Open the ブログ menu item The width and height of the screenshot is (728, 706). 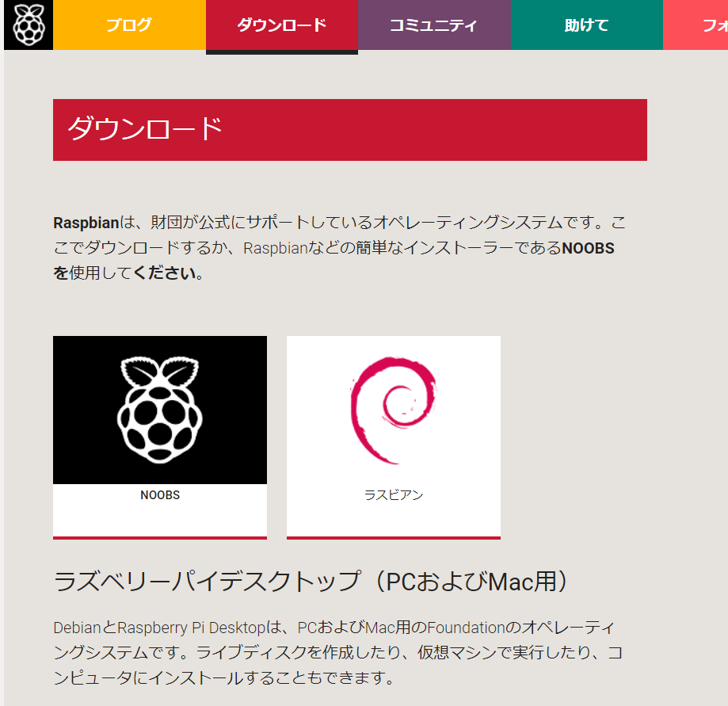coord(128,25)
